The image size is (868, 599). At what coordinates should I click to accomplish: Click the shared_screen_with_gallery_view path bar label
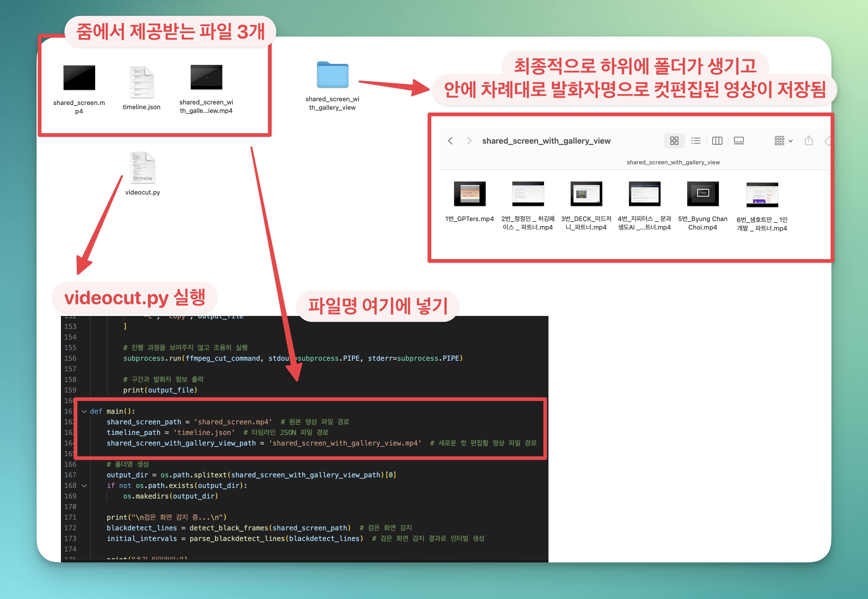pyautogui.click(x=673, y=162)
